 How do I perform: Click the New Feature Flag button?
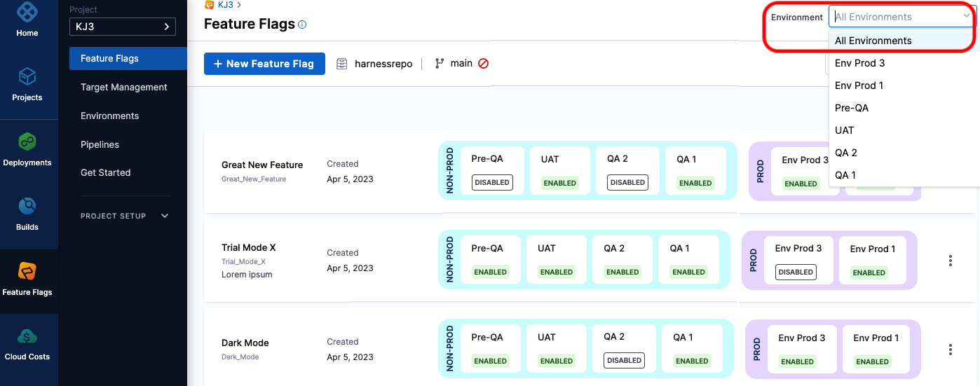[x=264, y=64]
